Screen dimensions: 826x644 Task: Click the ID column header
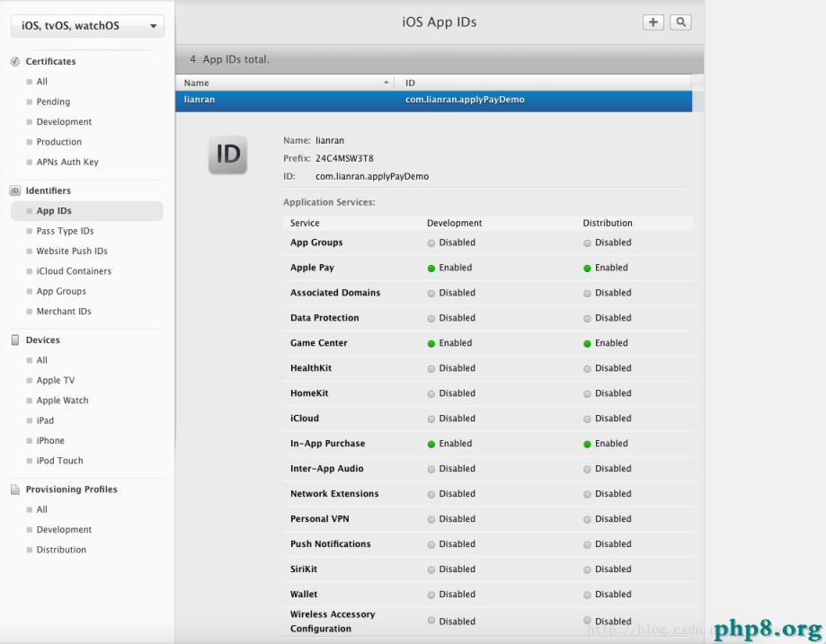click(x=539, y=83)
